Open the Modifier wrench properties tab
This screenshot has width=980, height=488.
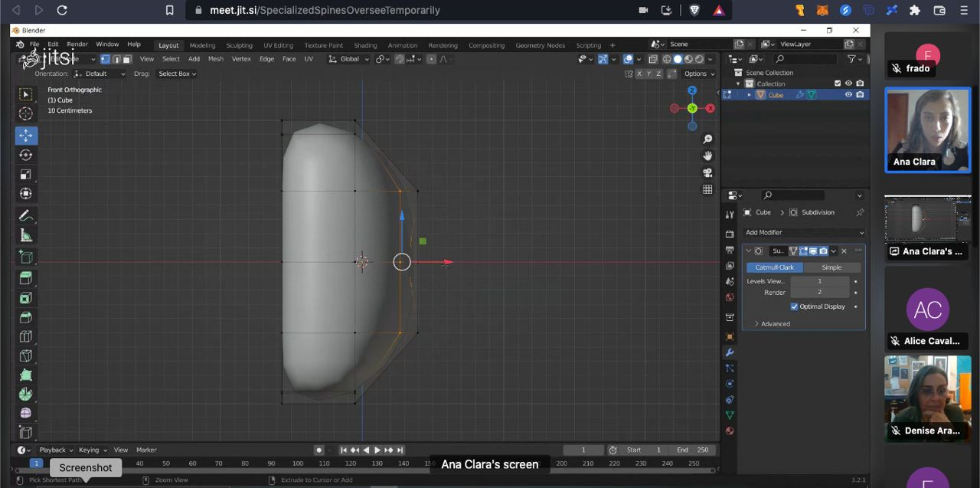(x=730, y=352)
